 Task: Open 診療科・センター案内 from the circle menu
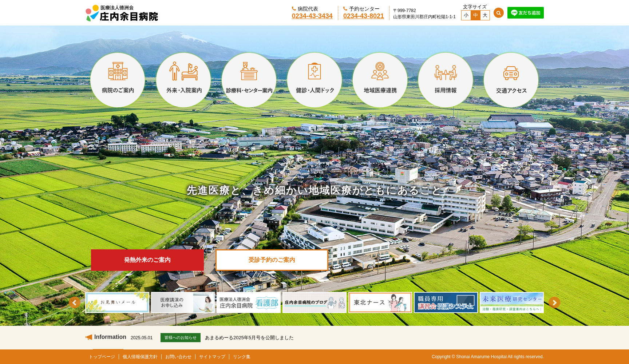249,80
